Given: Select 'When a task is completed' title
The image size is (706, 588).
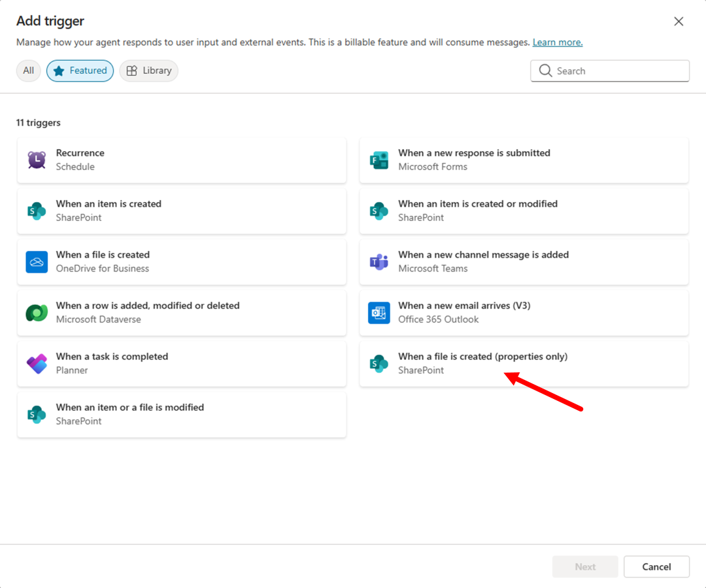Looking at the screenshot, I should 112,356.
